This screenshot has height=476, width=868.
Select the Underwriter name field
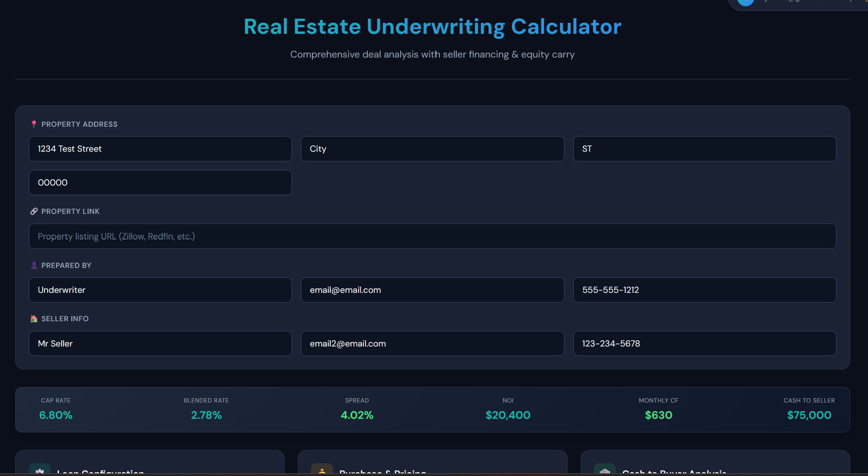coord(160,290)
